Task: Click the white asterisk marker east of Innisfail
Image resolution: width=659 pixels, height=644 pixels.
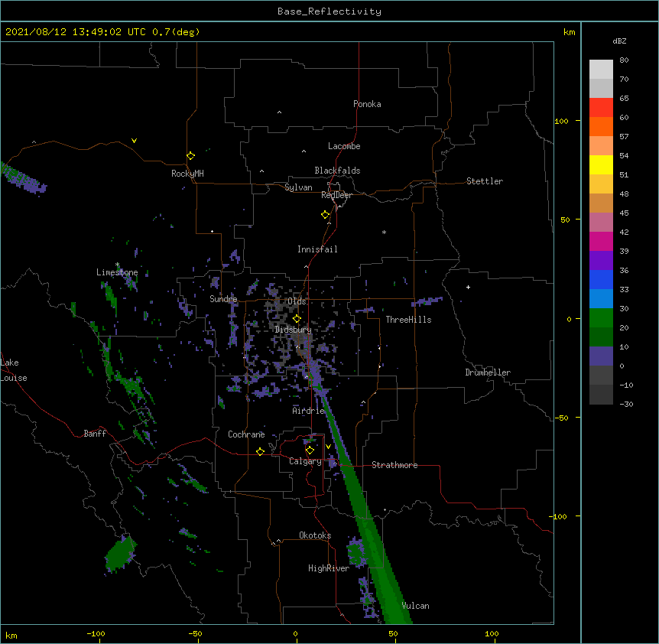Action: point(384,232)
